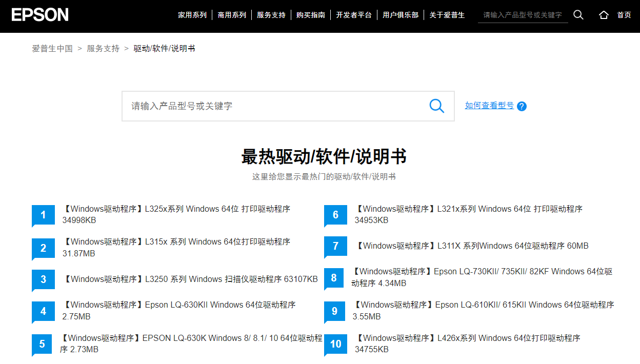
Task: Click the blue magnifier in the main search box
Action: [x=436, y=106]
